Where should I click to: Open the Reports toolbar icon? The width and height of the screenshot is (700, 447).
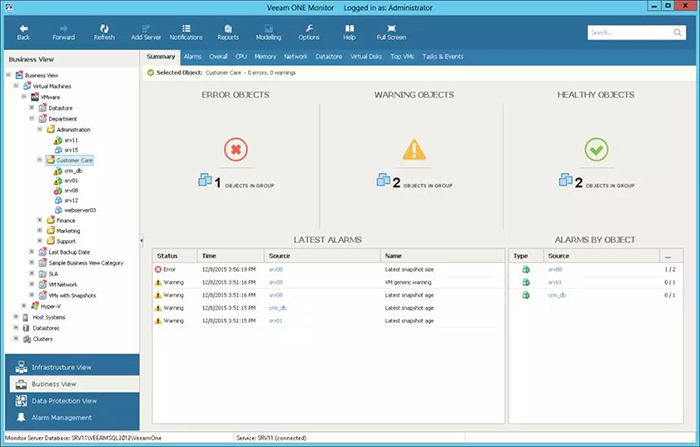pyautogui.click(x=228, y=31)
